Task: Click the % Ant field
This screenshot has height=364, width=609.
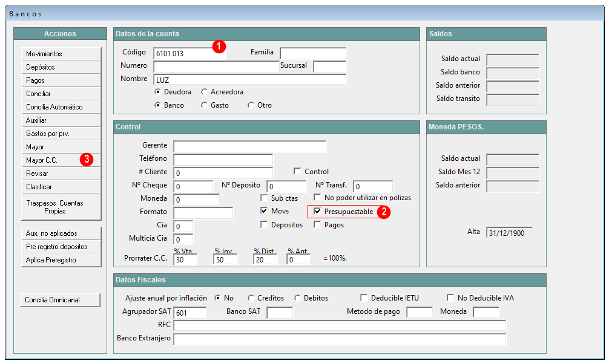Action: [298, 259]
